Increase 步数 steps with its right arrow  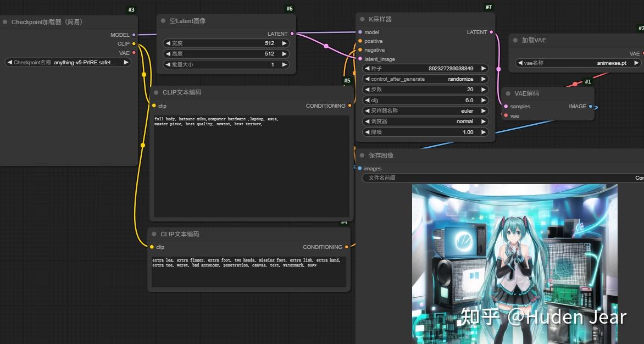tap(484, 90)
